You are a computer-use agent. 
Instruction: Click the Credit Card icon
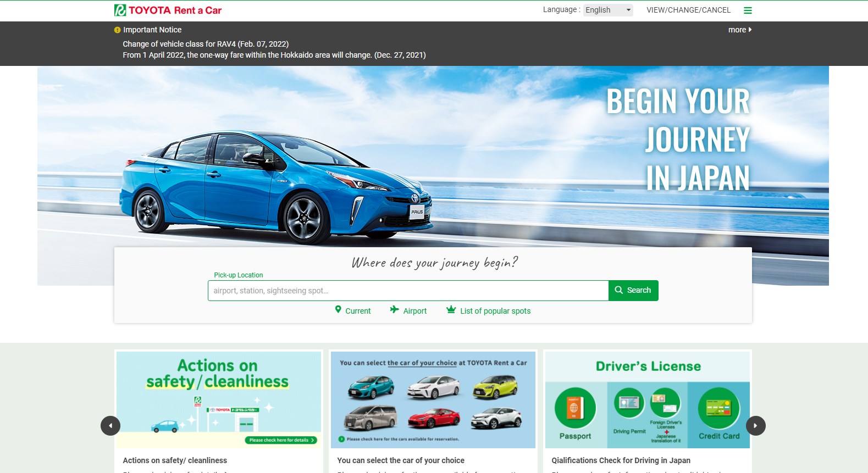pos(719,408)
